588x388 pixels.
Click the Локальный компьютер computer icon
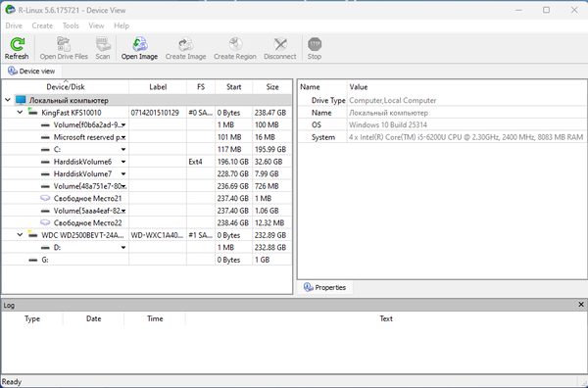coord(21,100)
